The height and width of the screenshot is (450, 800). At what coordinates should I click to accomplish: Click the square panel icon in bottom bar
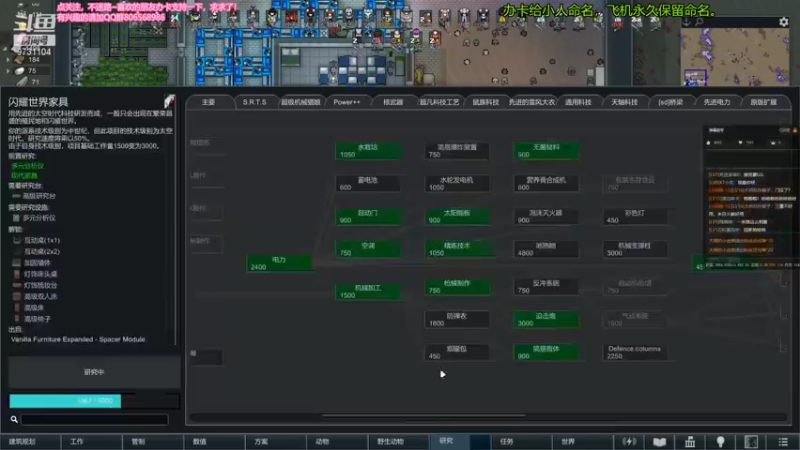pos(751,442)
